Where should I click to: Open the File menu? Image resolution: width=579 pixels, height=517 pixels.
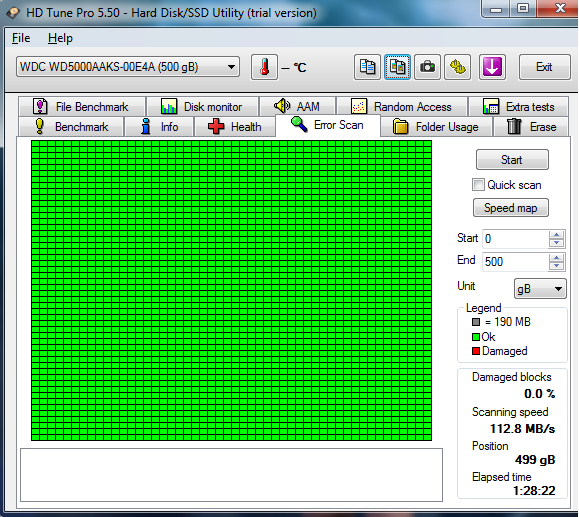21,38
